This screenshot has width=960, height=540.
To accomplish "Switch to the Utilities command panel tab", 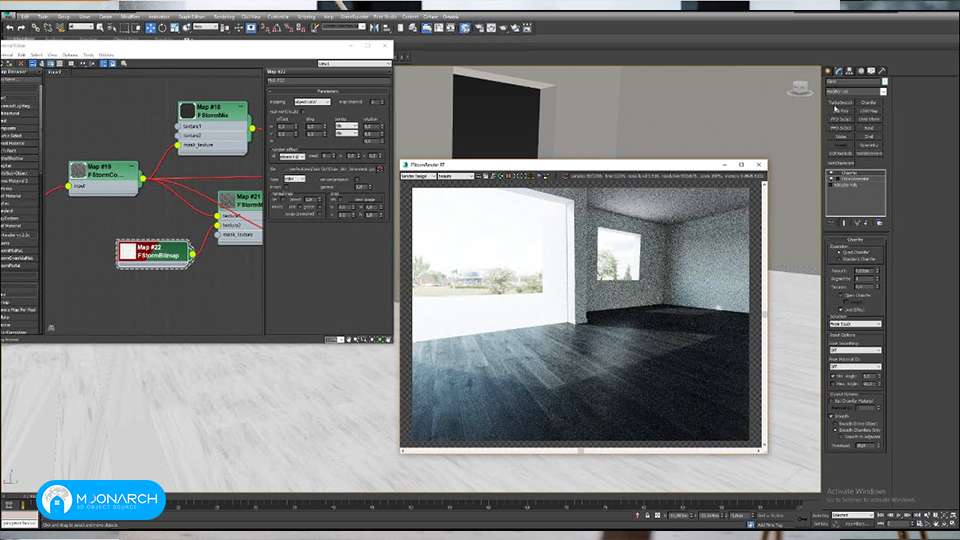I will tap(882, 70).
